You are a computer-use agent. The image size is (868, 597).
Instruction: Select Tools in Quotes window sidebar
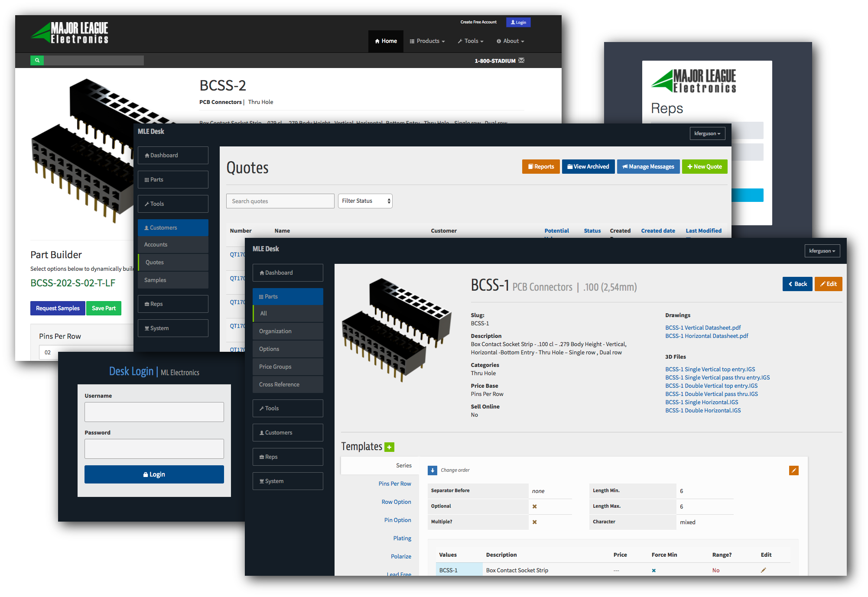point(173,204)
